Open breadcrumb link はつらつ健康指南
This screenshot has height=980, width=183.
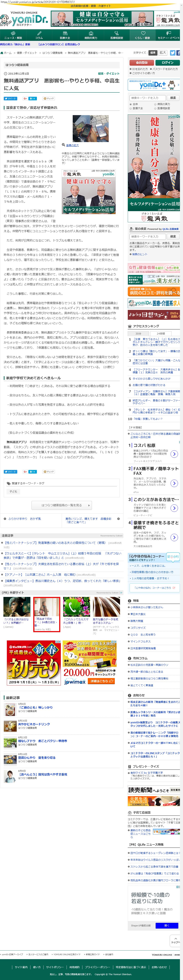point(52,53)
